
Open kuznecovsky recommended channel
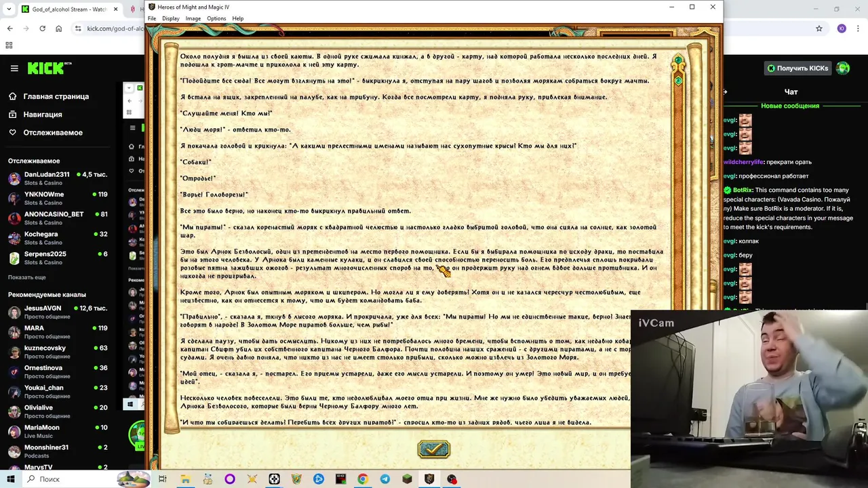click(x=58, y=352)
